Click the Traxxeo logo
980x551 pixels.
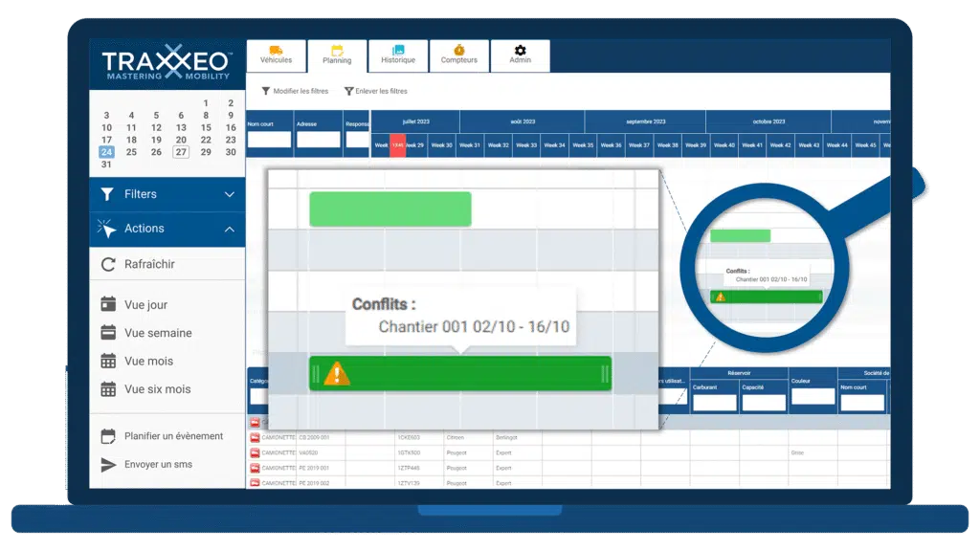click(167, 63)
